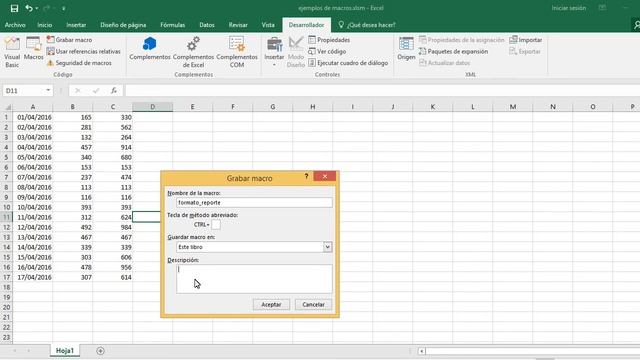Open the undo history dropdown arrow
This screenshot has height=360, width=640.
click(37, 8)
